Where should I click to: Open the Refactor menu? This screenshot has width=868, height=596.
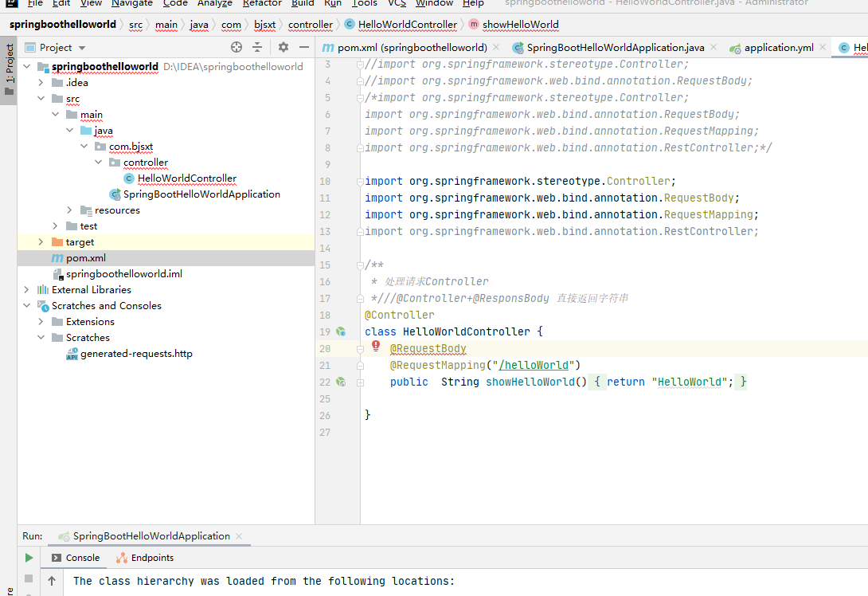pyautogui.click(x=262, y=3)
